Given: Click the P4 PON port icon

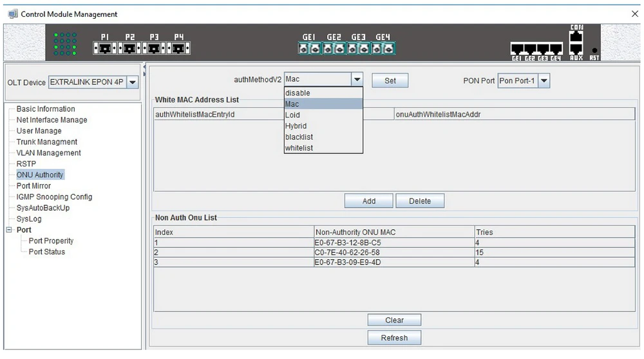Looking at the screenshot, I should (x=178, y=48).
